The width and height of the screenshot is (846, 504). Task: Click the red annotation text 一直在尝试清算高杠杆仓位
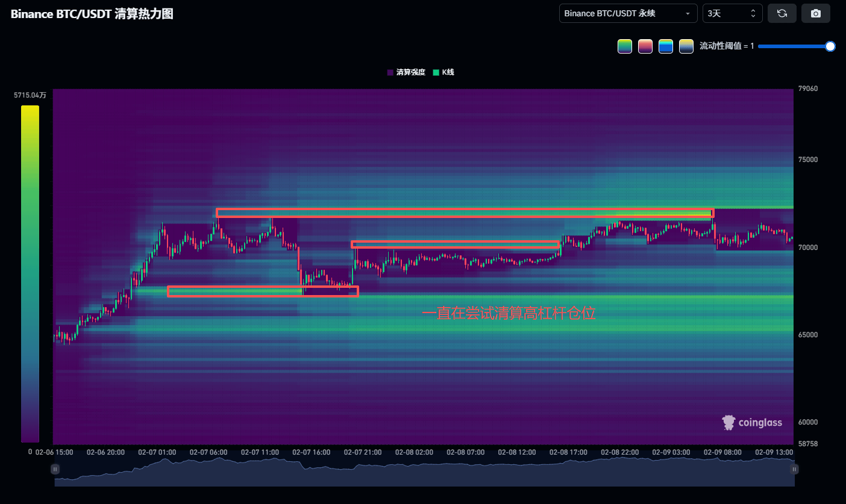[508, 313]
